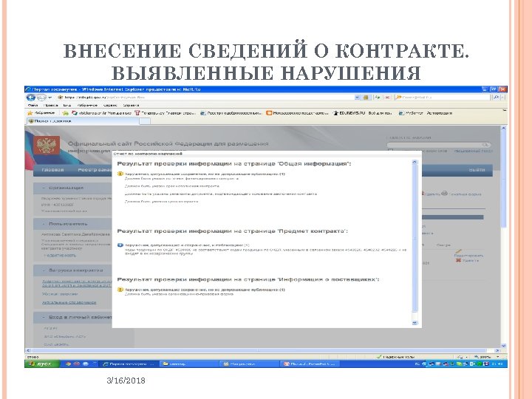Click the refresh icon next to address bar
Viewport: 532px width, 399px height.
[x=378, y=98]
